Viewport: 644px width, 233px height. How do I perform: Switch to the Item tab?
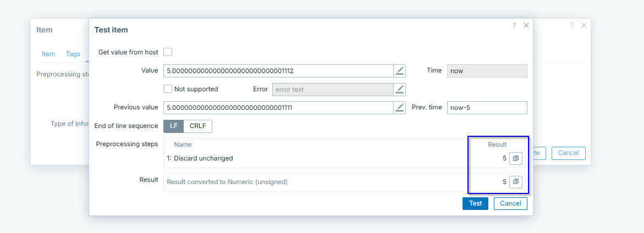tap(48, 54)
